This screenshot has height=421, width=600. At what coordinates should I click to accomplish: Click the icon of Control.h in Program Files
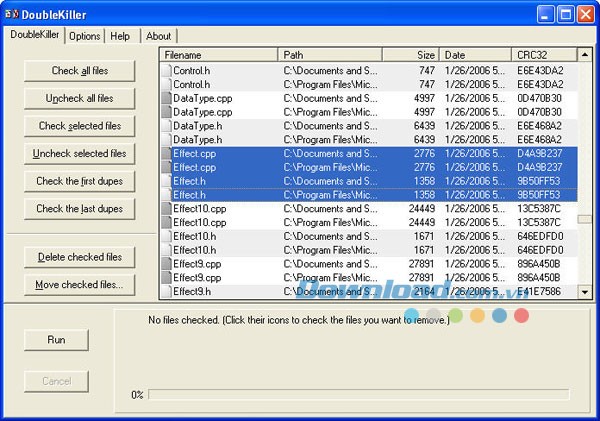[166, 85]
